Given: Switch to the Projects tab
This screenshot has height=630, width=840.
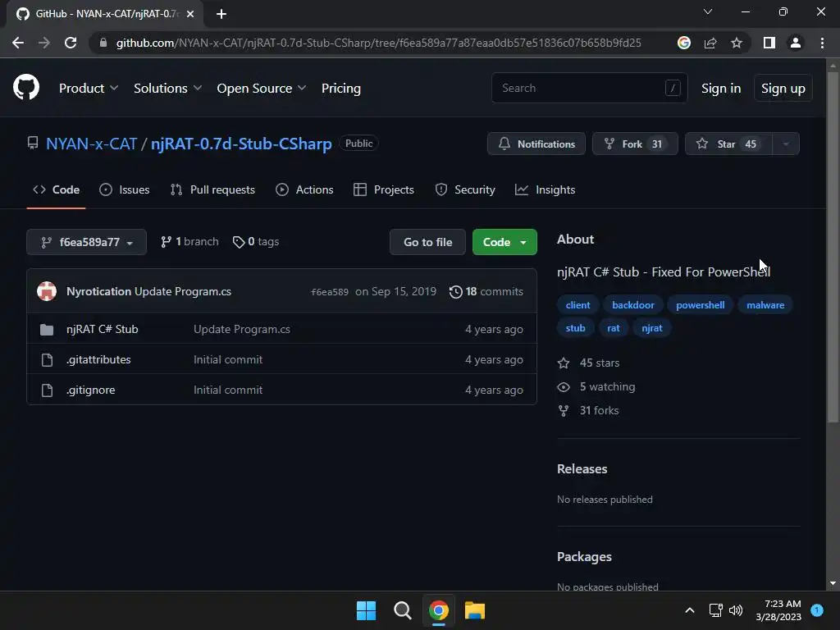Looking at the screenshot, I should (384, 189).
